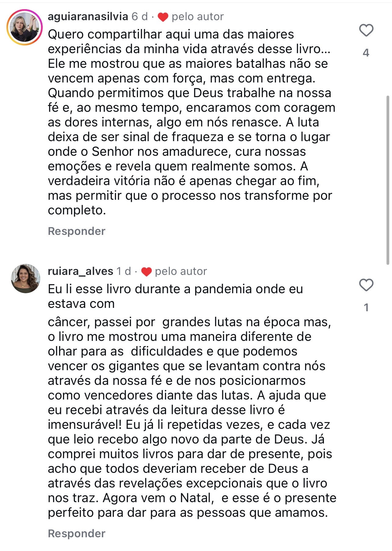Like ruiara_alves's comment with the heart

pyautogui.click(x=366, y=285)
